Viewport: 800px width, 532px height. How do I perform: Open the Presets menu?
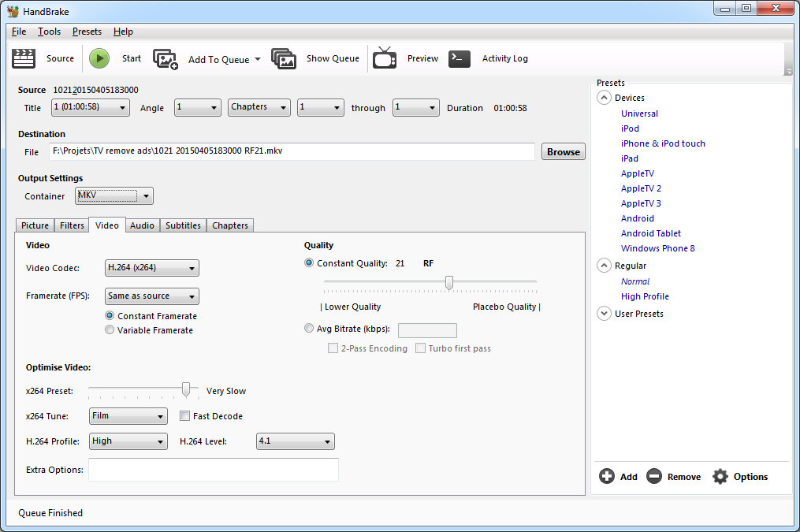coord(87,32)
